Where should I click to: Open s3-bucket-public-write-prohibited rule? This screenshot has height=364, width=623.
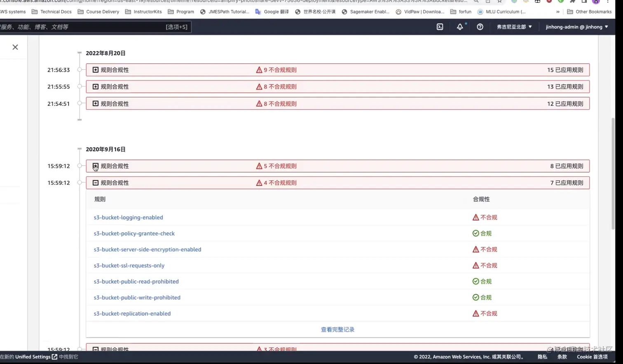pyautogui.click(x=137, y=298)
